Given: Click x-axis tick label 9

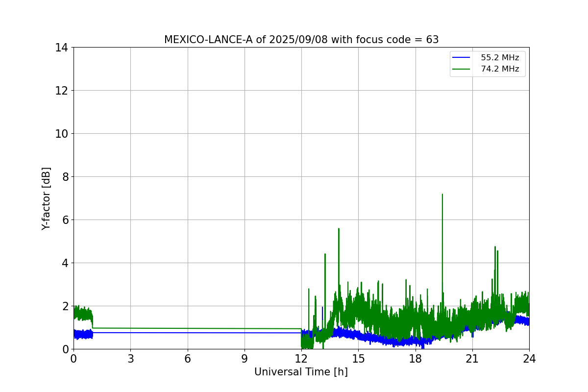Looking at the screenshot, I should coord(245,359).
